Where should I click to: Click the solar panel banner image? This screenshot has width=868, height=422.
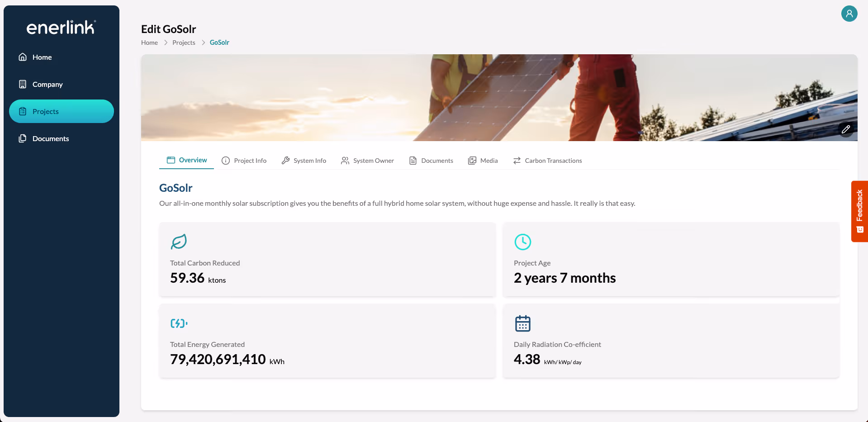[x=499, y=98]
